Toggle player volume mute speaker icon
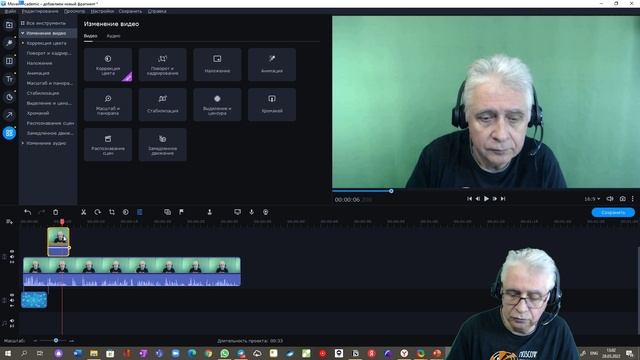The image size is (640, 360). tap(610, 198)
